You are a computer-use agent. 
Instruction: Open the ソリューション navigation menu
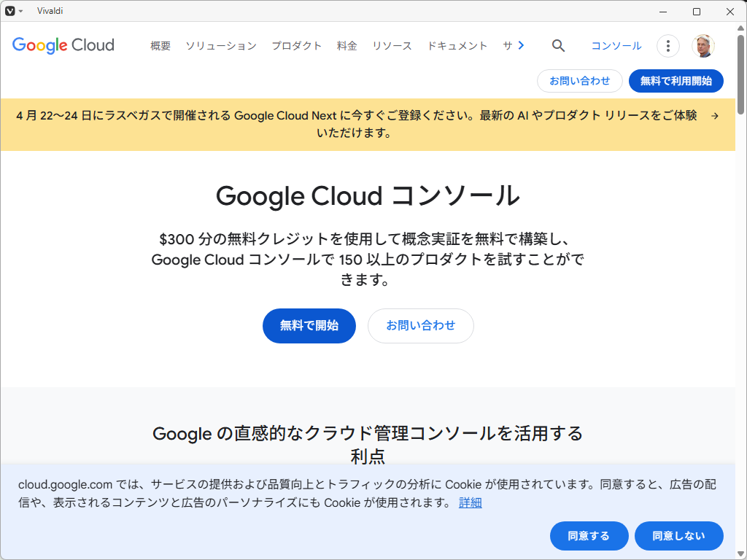pyautogui.click(x=220, y=45)
